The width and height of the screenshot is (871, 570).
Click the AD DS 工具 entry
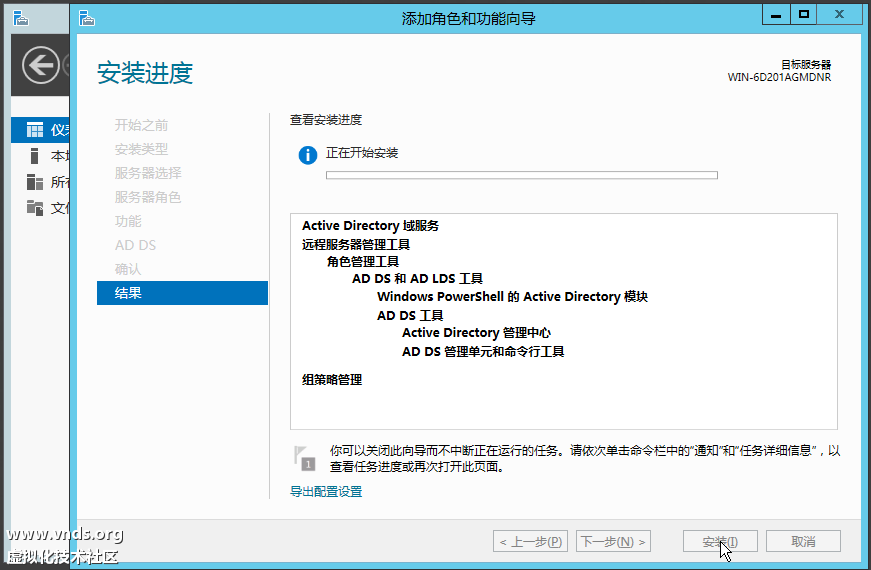(410, 316)
